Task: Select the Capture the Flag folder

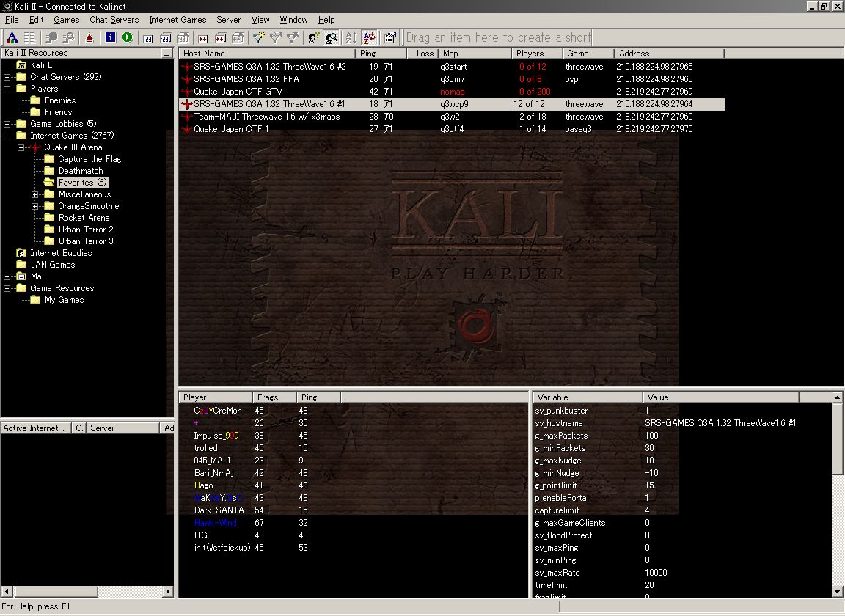Action: (89, 159)
